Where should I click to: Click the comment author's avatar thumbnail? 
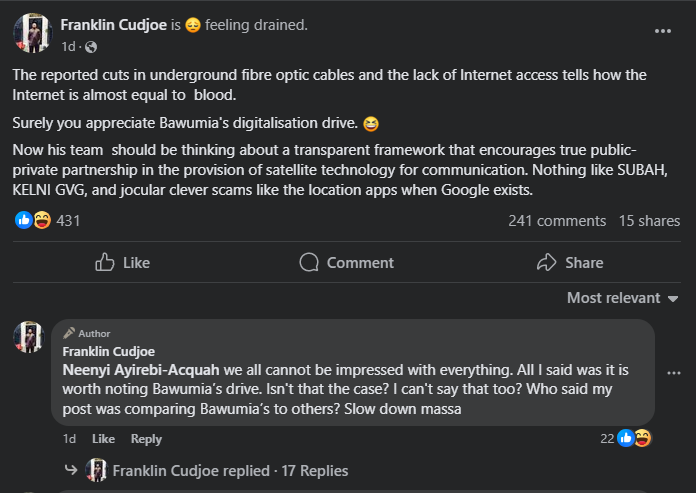(28, 337)
